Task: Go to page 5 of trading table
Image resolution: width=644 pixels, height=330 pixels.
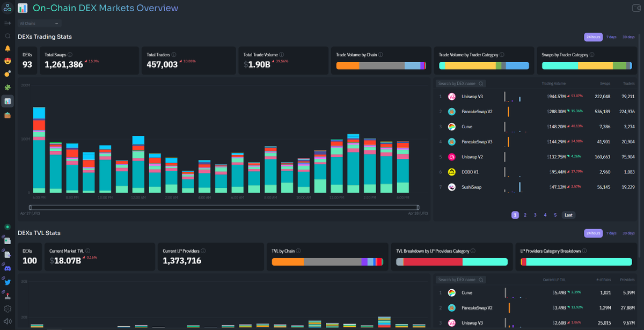Action: 555,215
